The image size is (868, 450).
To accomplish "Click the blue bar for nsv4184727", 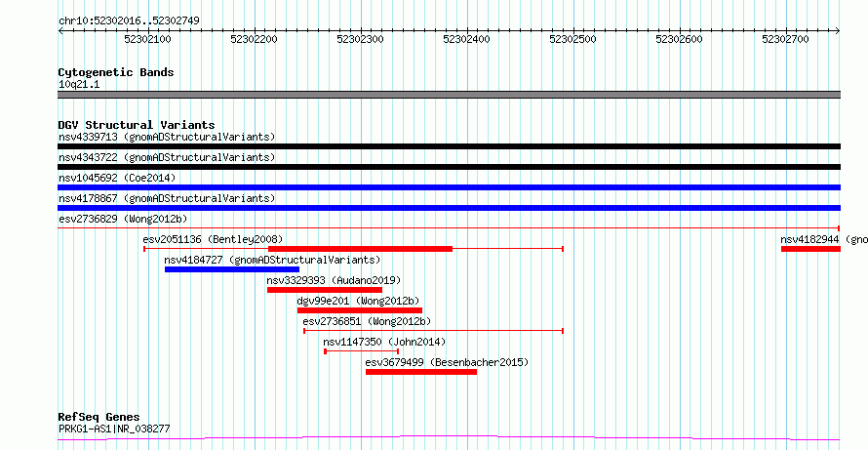I will (232, 269).
